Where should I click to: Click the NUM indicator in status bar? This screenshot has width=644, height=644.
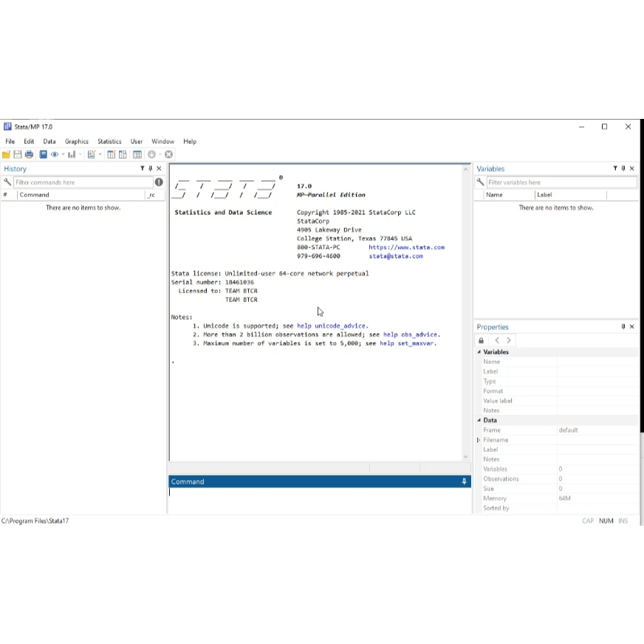point(606,521)
